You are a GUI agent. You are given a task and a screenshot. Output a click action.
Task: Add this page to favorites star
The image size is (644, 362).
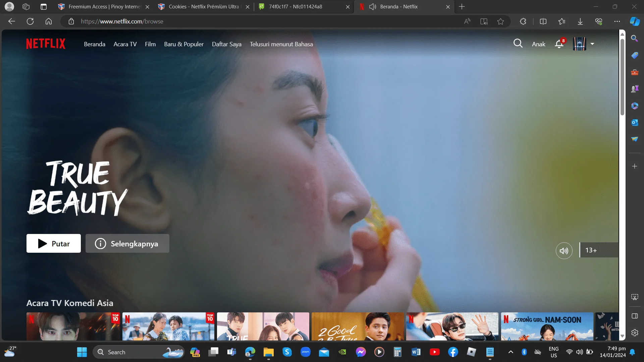(500, 21)
